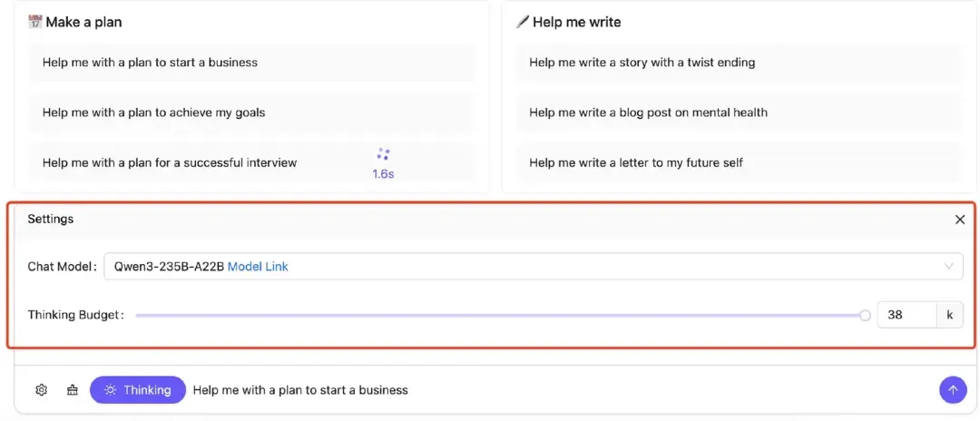Open settings with the gear icon
Viewport: 980px width, 421px height.
(x=41, y=390)
